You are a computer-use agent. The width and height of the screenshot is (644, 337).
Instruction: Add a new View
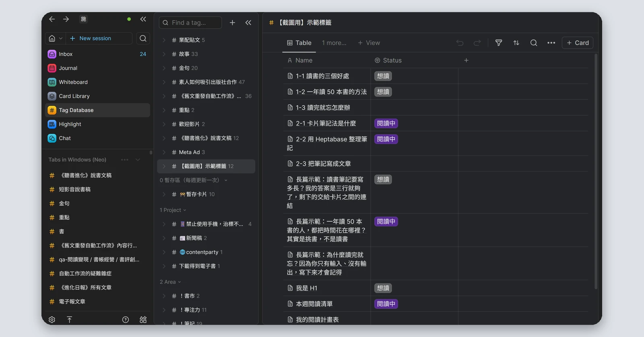coord(369,43)
